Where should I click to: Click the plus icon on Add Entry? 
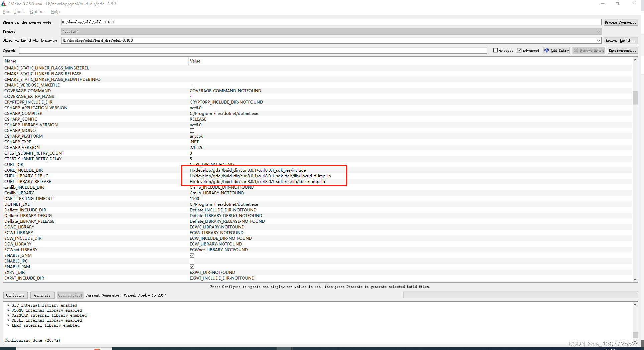click(x=547, y=50)
